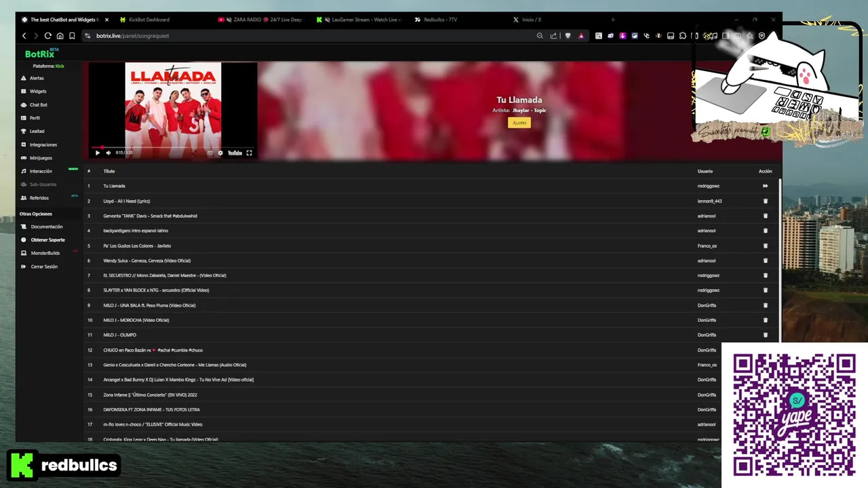Delete EL SECUESTRO Mono Zabaleta entry
This screenshot has width=868, height=488.
point(765,275)
